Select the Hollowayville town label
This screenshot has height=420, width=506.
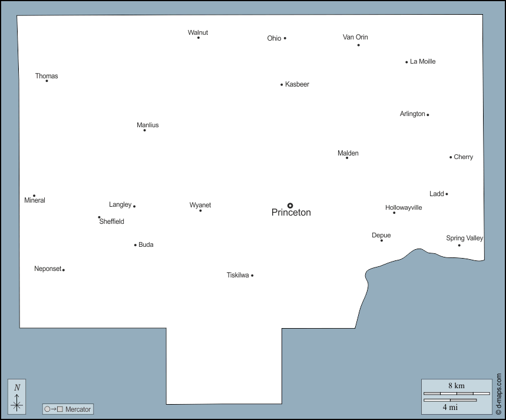[404, 207]
